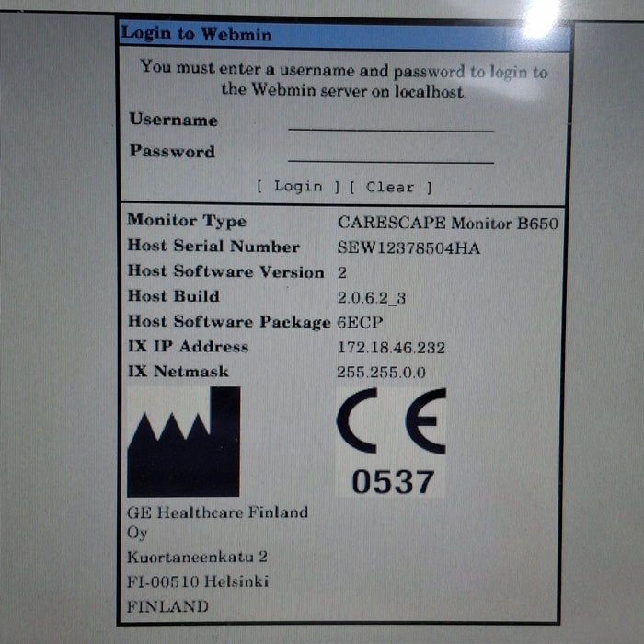Click the Password input field
Viewport: 644px width, 644px height.
coord(391,154)
